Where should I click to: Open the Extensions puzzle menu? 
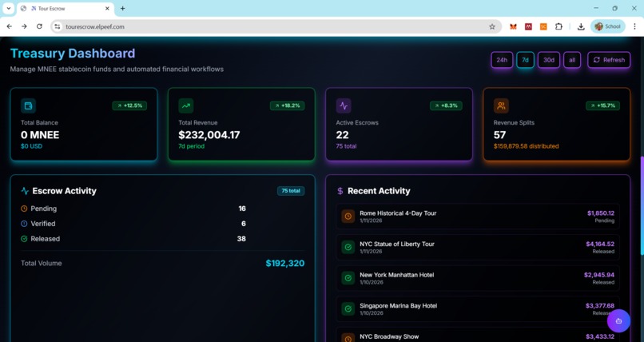pos(559,26)
